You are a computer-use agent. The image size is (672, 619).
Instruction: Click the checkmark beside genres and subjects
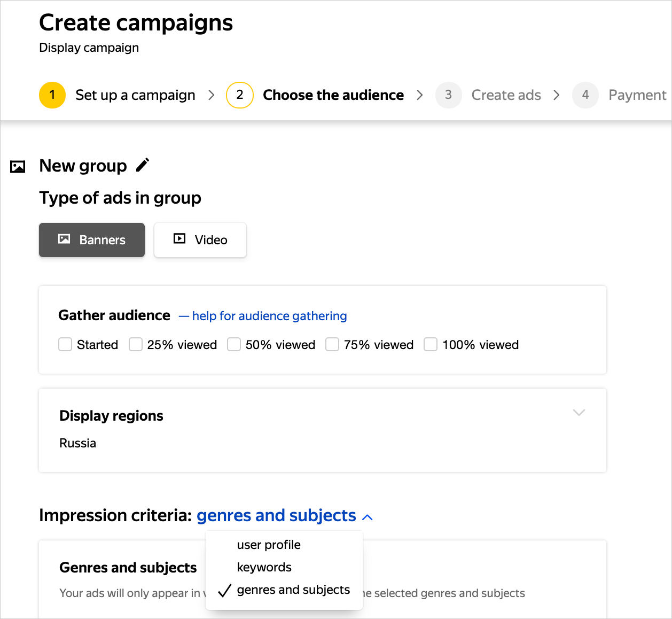(225, 590)
